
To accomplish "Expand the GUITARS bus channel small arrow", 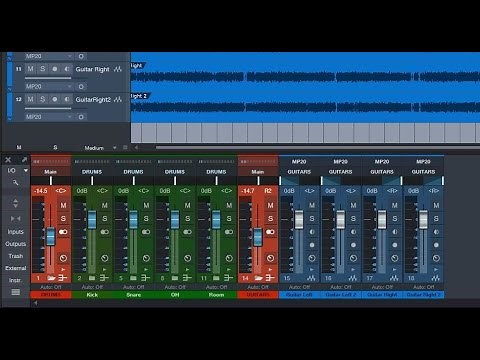I will (270, 269).
